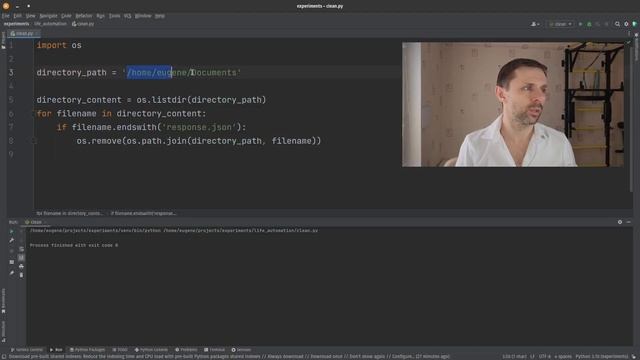Debug clean configuration with bug icon

[589, 24]
